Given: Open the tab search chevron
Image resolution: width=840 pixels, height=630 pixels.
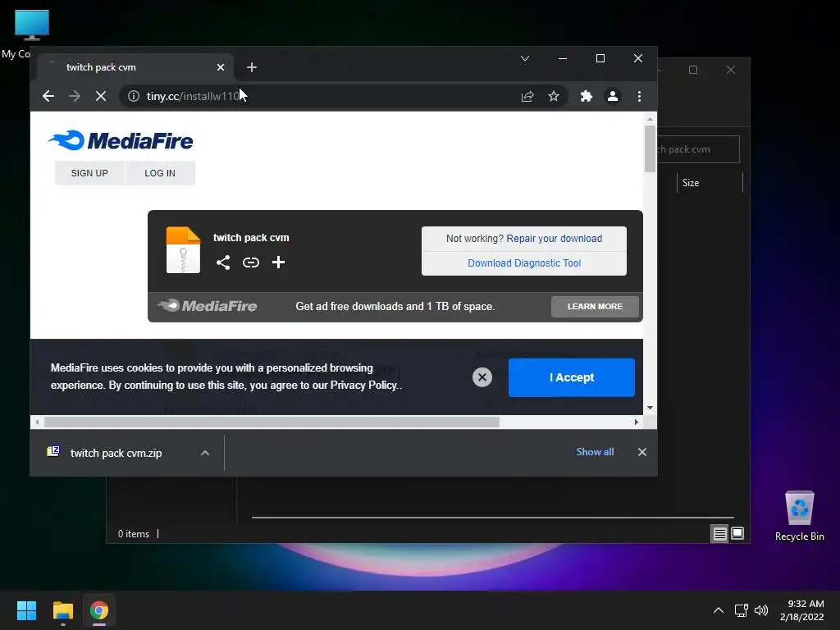Looking at the screenshot, I should [525, 58].
